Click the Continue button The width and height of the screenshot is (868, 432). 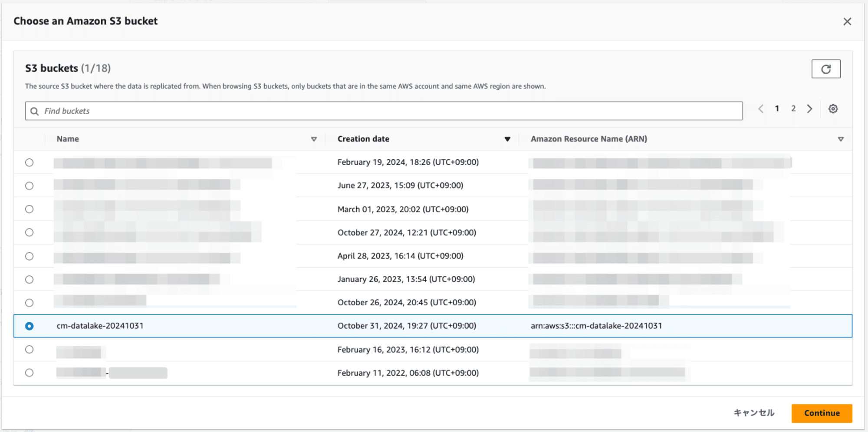[x=822, y=413]
